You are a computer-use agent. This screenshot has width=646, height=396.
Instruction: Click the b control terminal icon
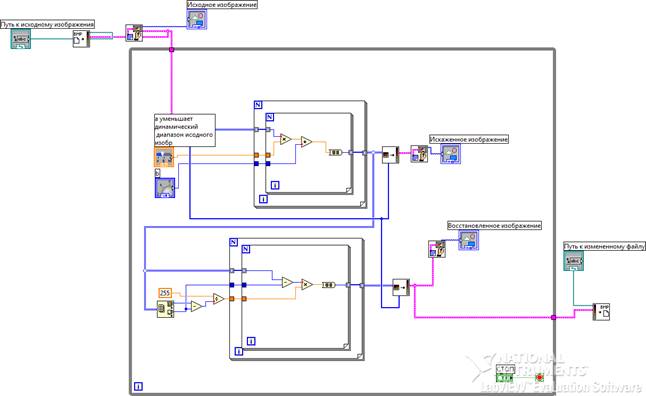pos(165,187)
